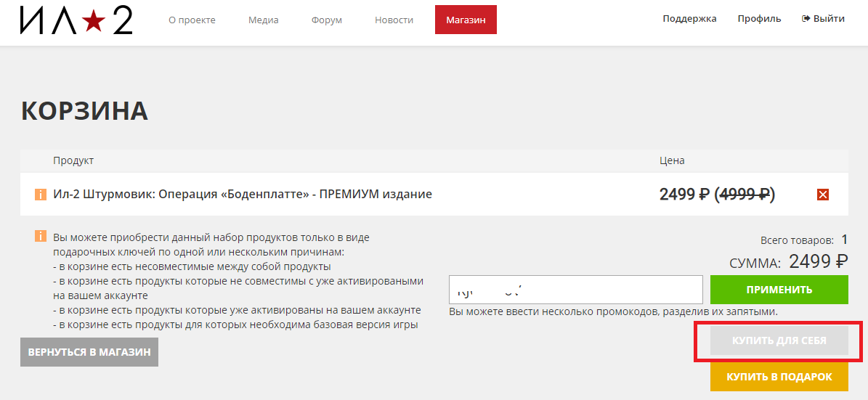Image resolution: width=868 pixels, height=400 pixels.
Task: Buy as gift with КУПИТЬ В ПОДАРОК
Action: pyautogui.click(x=779, y=377)
